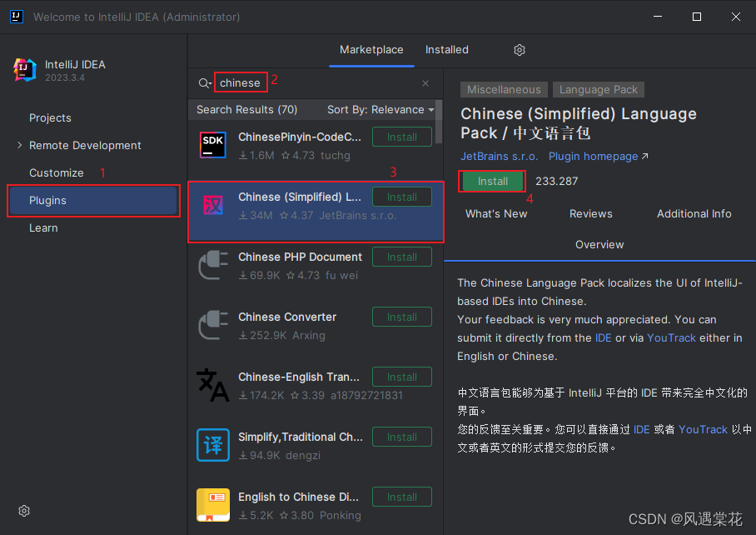The height and width of the screenshot is (535, 756).
Task: Click the plugin list scrollbar thumb
Action: [x=439, y=122]
